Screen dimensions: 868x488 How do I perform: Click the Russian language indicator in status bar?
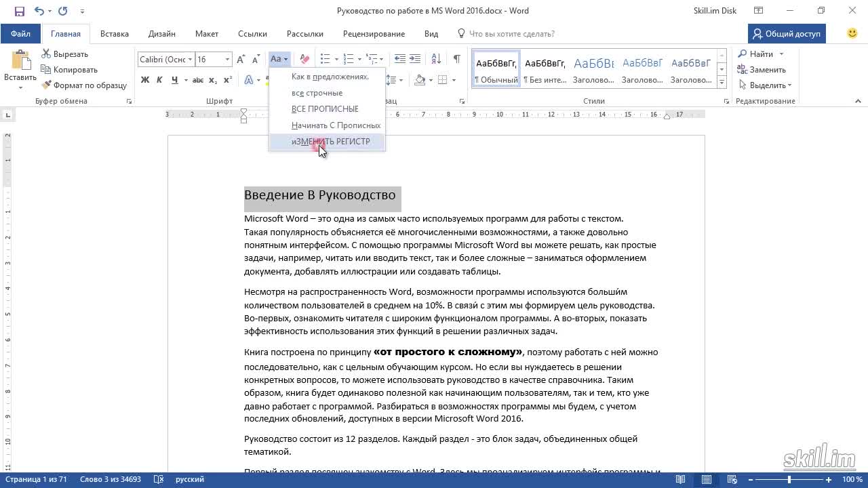click(190, 480)
